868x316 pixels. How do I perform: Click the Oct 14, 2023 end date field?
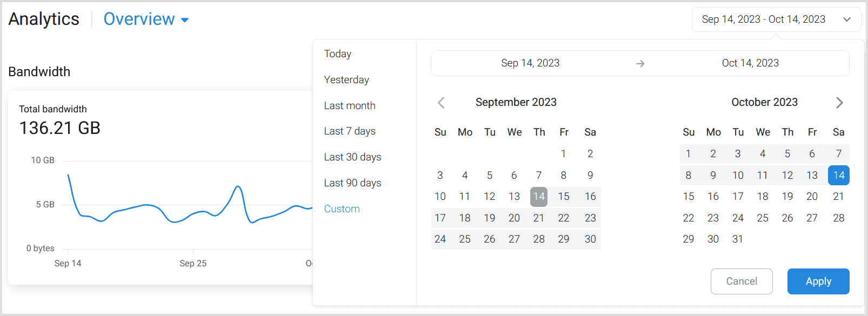click(750, 63)
